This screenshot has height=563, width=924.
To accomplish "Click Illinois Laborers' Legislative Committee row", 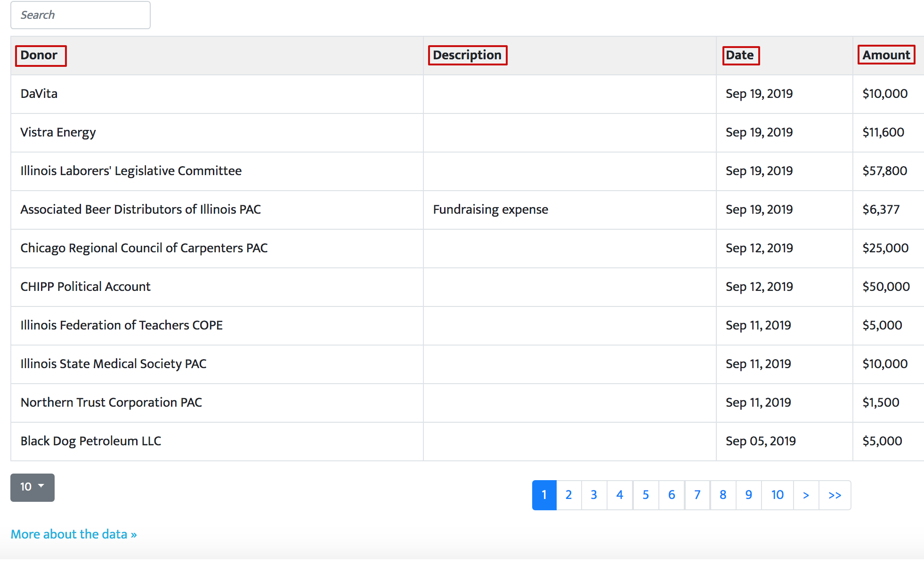I will (x=217, y=171).
